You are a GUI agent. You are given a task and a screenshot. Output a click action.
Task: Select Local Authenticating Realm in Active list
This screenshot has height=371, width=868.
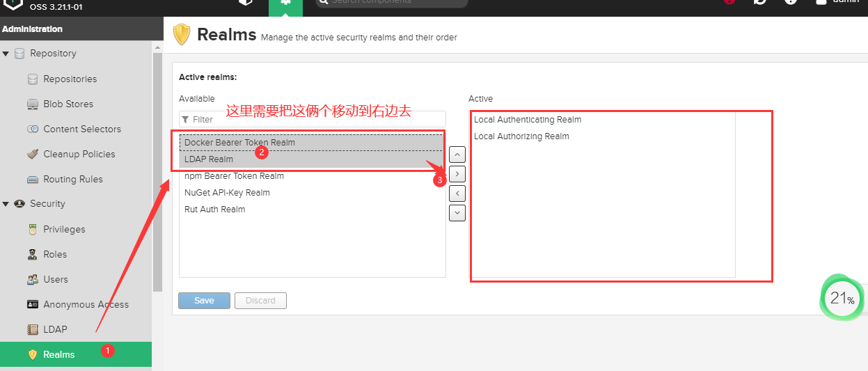(602, 120)
